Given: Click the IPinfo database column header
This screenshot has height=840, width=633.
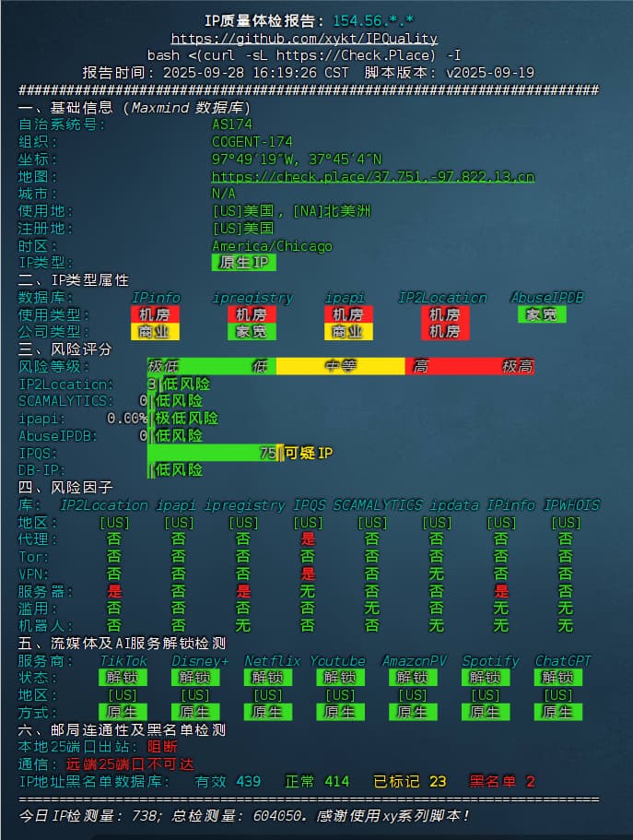Looking at the screenshot, I should tap(156, 298).
